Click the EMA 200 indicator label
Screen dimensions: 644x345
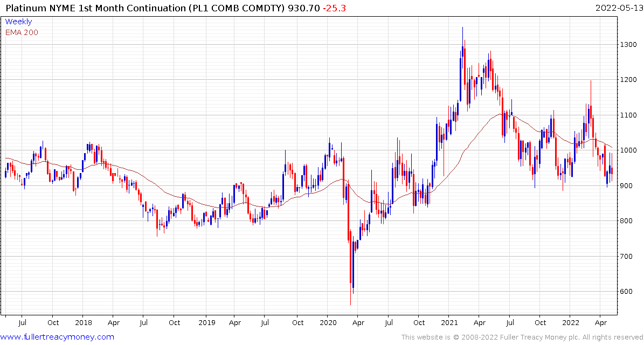click(x=22, y=32)
